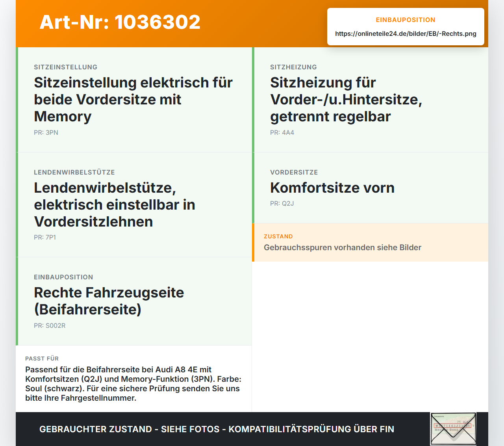Click the orange ZUSTAND label
The width and height of the screenshot is (504, 446).
pyautogui.click(x=278, y=236)
